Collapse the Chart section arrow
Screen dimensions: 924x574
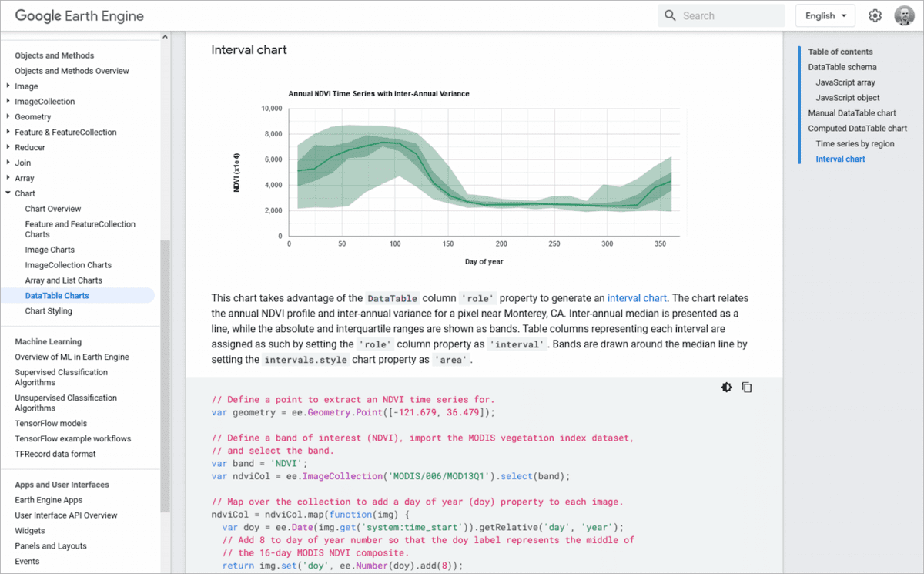point(8,193)
